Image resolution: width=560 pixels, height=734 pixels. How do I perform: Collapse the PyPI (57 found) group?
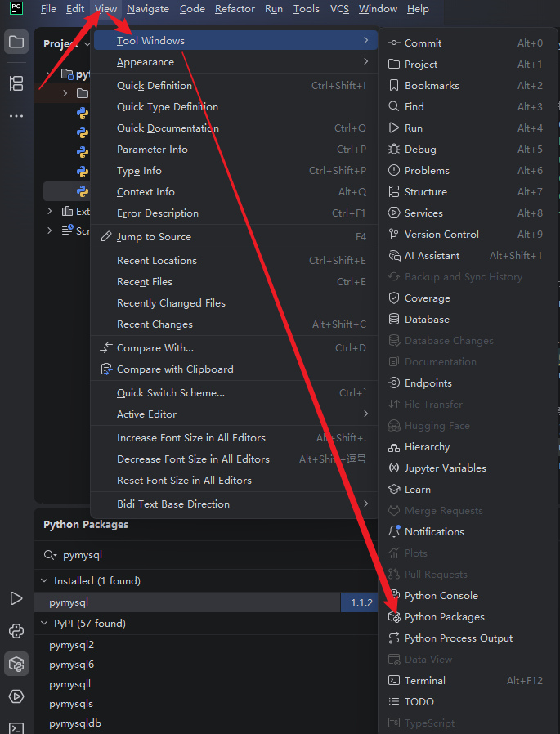(44, 623)
